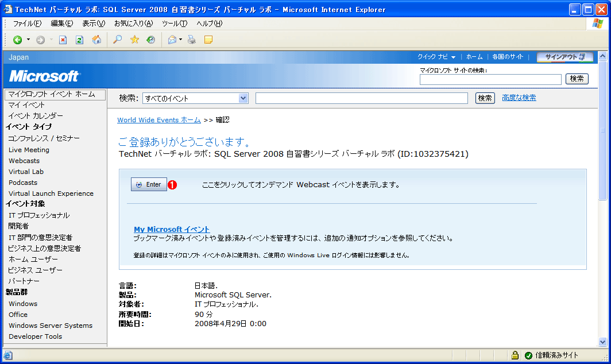Select 開発者 audience in the sidebar
The image size is (611, 364).
tap(18, 226)
